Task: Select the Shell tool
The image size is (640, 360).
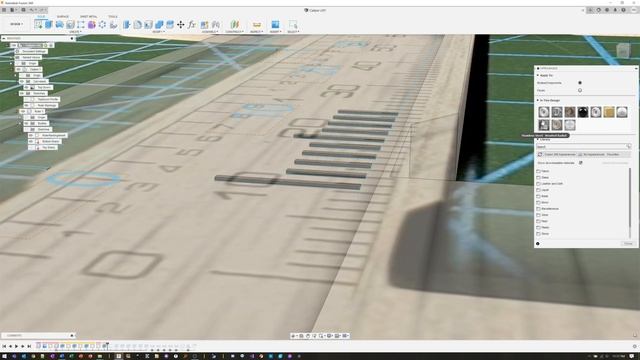Action: [x=148, y=24]
